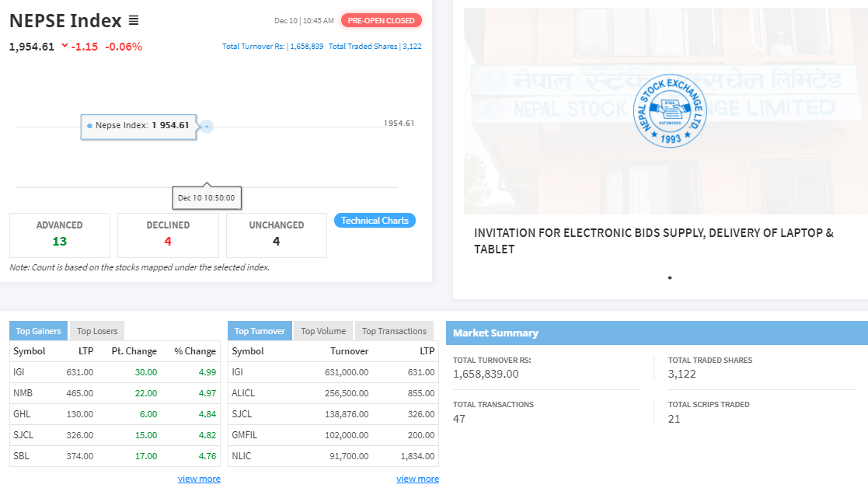
Task: Click the Dec 10 10:50:00 chart tooltip
Action: coord(207,197)
